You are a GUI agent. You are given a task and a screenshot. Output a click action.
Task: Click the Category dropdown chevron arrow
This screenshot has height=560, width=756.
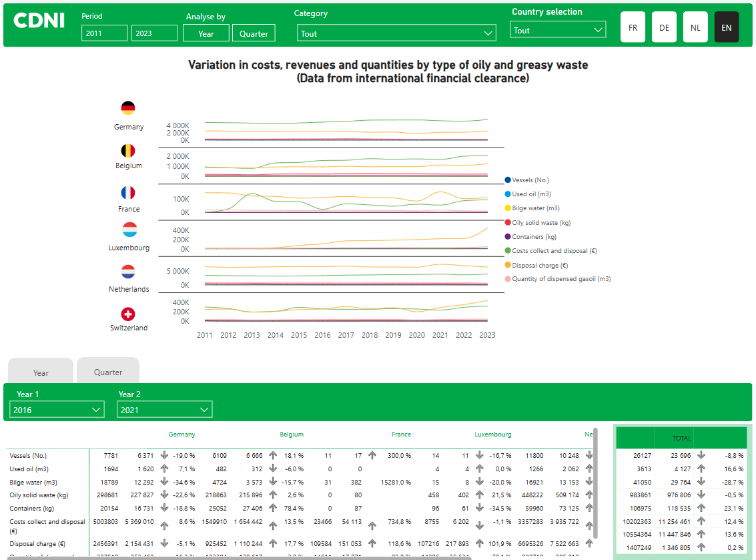[x=488, y=33]
